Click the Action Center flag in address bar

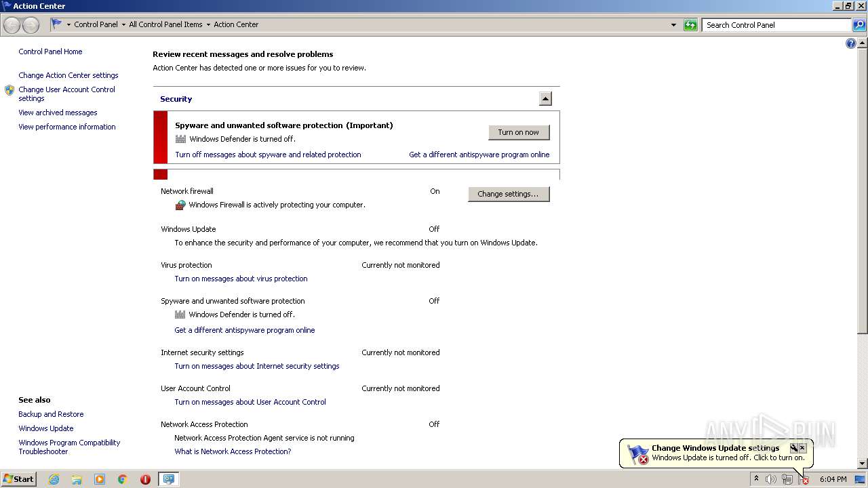(57, 24)
